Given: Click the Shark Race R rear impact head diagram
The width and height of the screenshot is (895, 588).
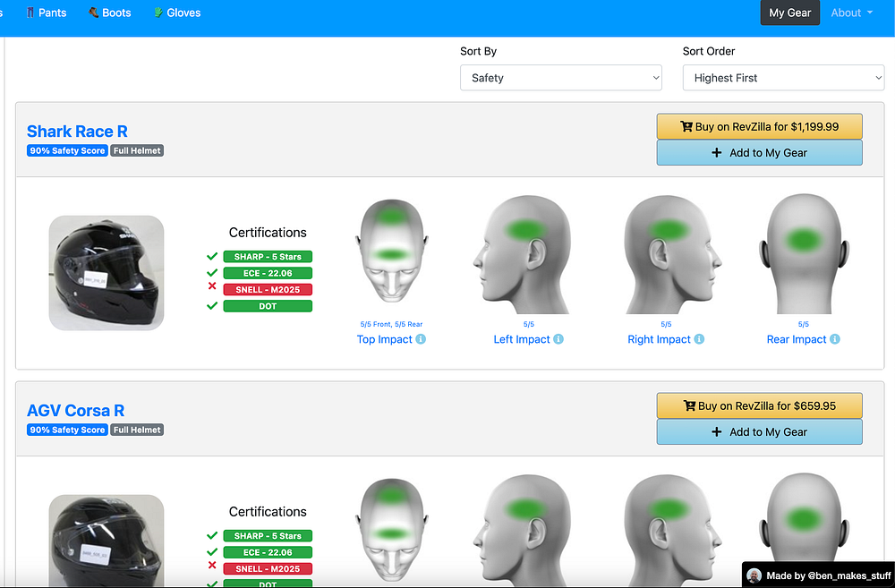Looking at the screenshot, I should [x=804, y=253].
